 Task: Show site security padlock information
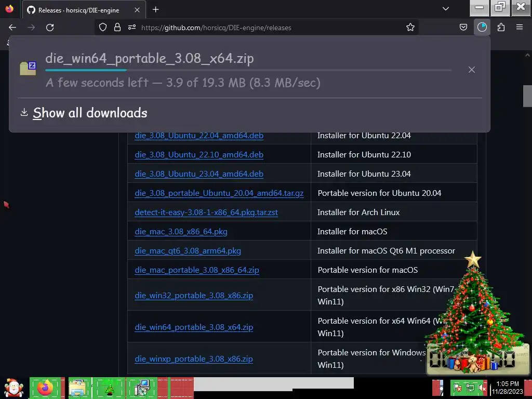pos(117,28)
